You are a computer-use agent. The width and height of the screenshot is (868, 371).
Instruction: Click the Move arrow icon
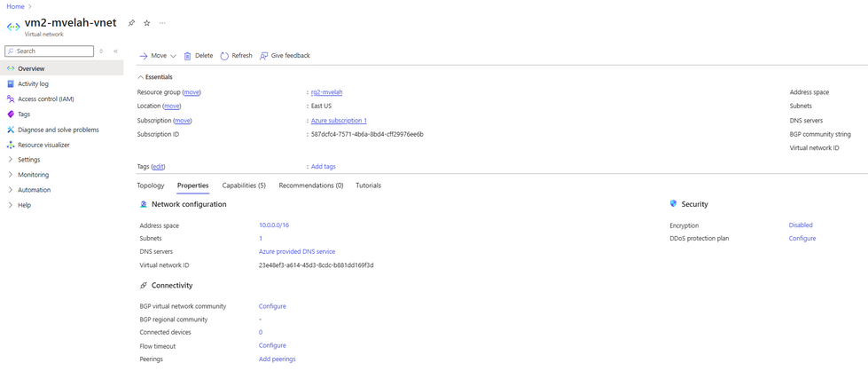coord(144,56)
